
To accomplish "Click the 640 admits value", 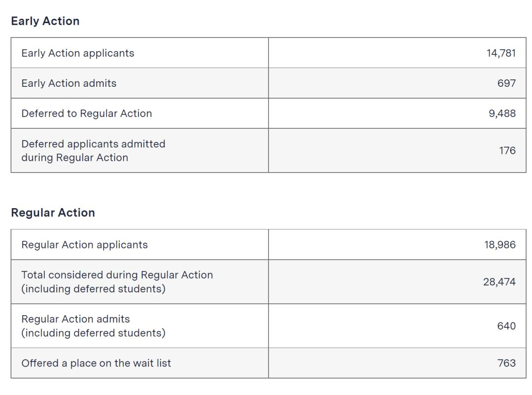I will [x=506, y=326].
